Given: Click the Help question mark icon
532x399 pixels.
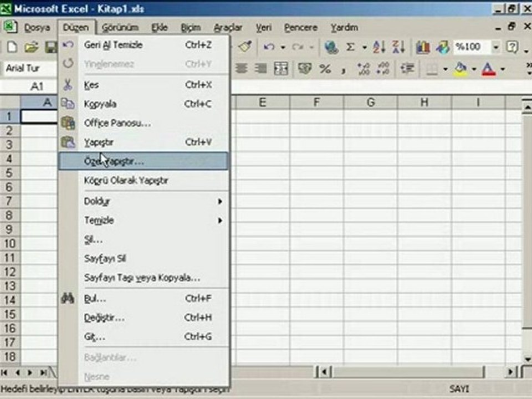Looking at the screenshot, I should [x=512, y=47].
